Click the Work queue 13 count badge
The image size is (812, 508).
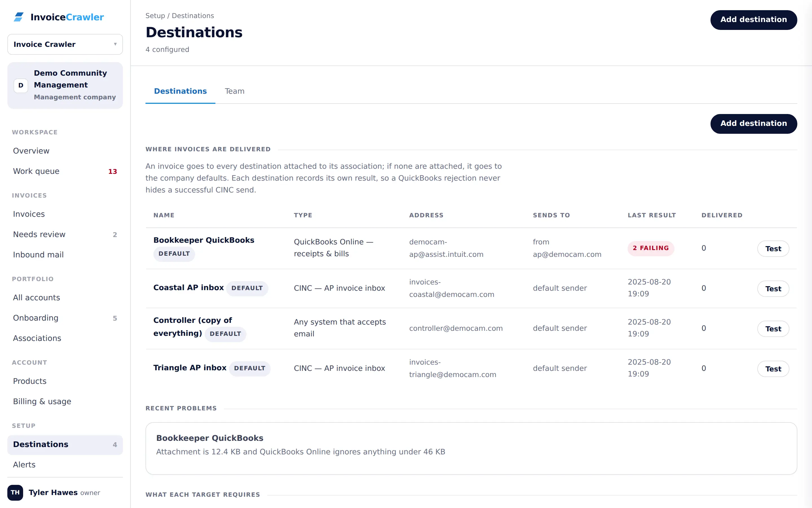(112, 172)
